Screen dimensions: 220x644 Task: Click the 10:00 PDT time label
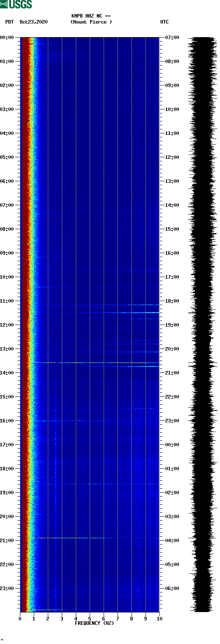(7, 277)
